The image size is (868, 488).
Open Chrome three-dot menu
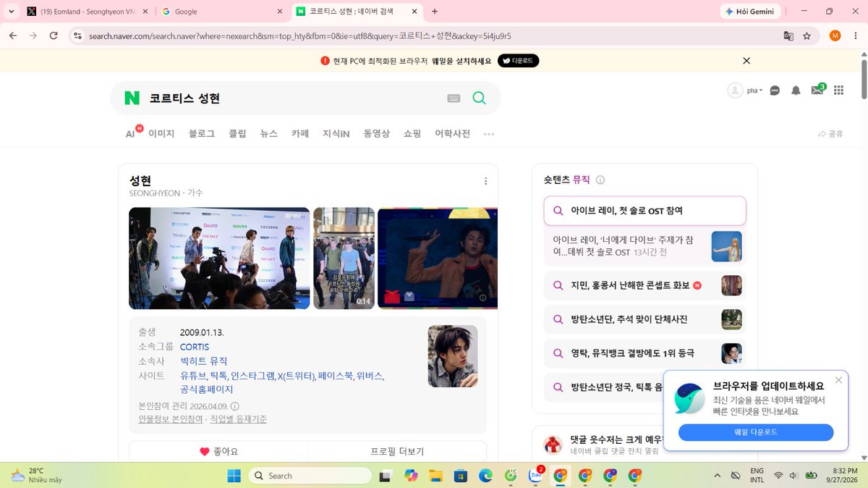pos(856,35)
